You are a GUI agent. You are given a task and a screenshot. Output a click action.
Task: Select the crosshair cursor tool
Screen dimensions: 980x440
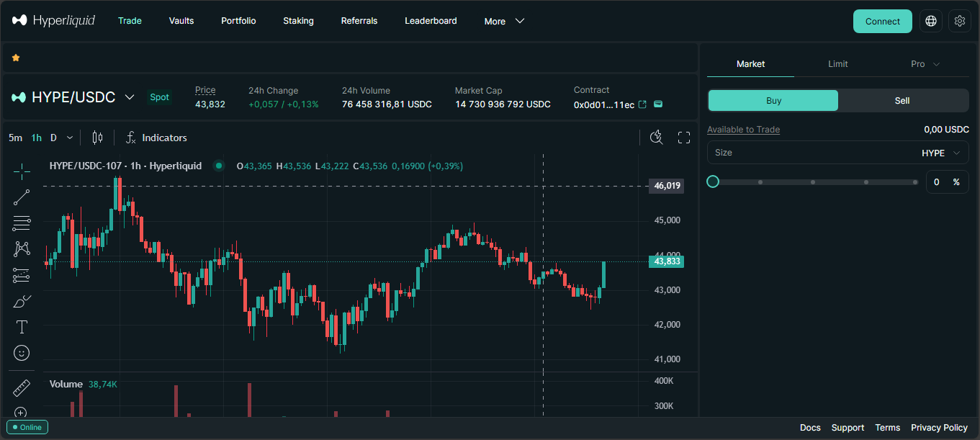22,171
